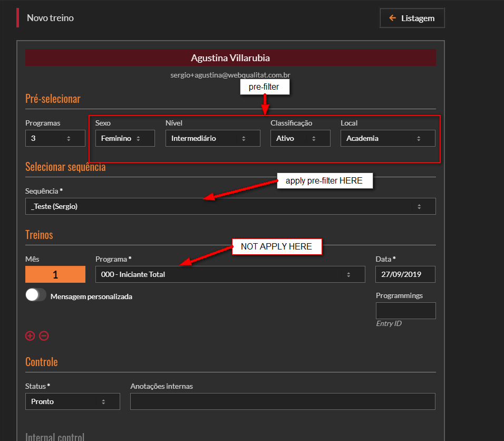Image resolution: width=504 pixels, height=441 pixels.
Task: Open the Sexo dropdown
Action: [124, 138]
